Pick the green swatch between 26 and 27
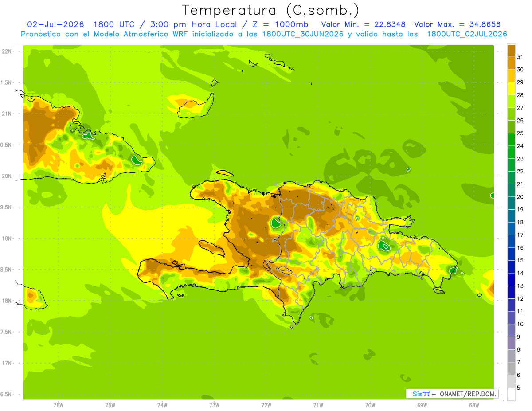Screen dimensions: 532x411 tap(511, 114)
